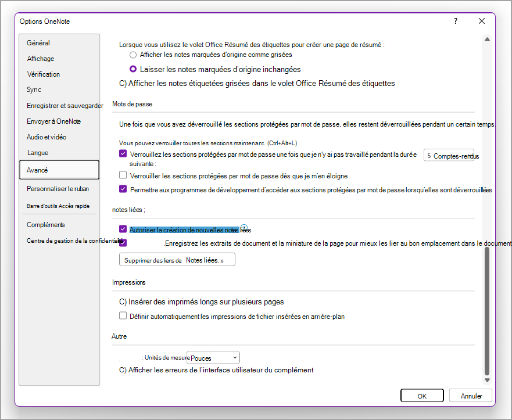Select the Avancé category
512x420 pixels.
[59, 170]
